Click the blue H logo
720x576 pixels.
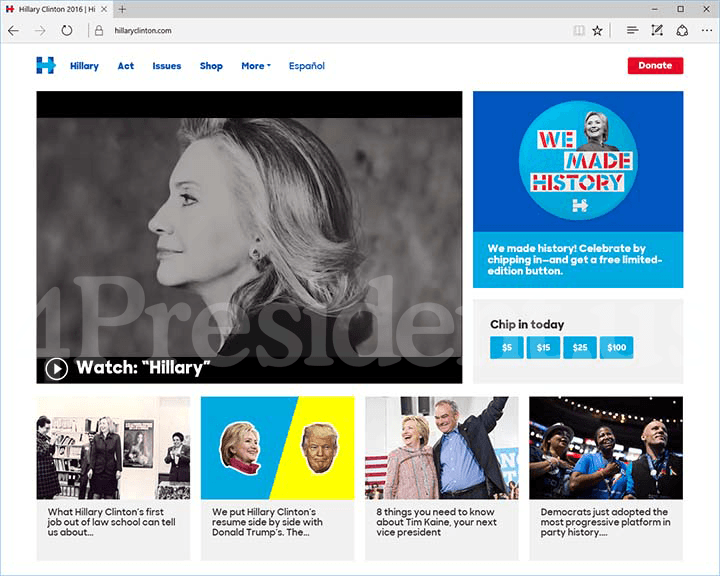pyautogui.click(x=46, y=65)
